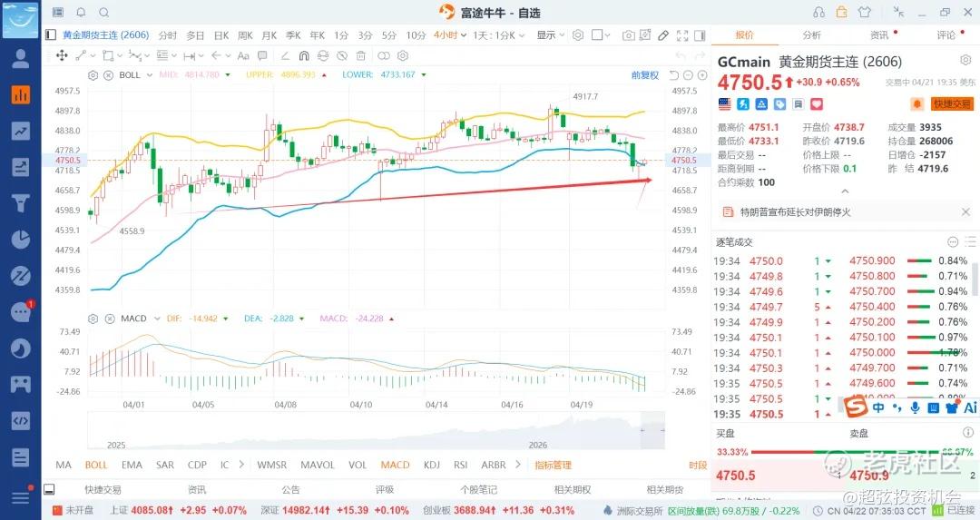The image size is (980, 520).
Task: Click the 快捷交易 orange button
Action: point(952,103)
